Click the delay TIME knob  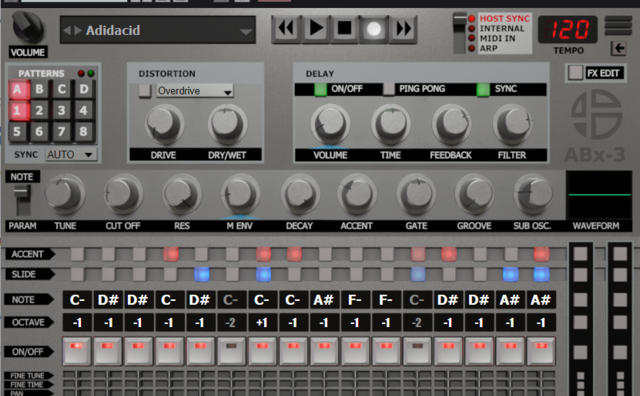pyautogui.click(x=391, y=123)
